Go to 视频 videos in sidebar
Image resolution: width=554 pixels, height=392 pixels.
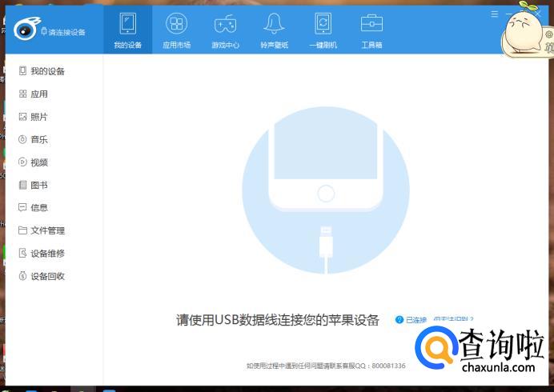(x=39, y=162)
